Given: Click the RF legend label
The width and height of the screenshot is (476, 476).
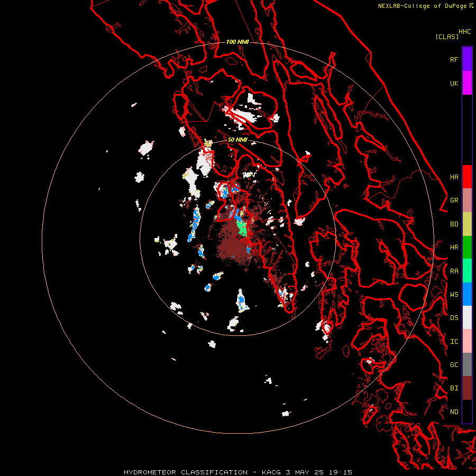Looking at the screenshot, I should tap(454, 60).
